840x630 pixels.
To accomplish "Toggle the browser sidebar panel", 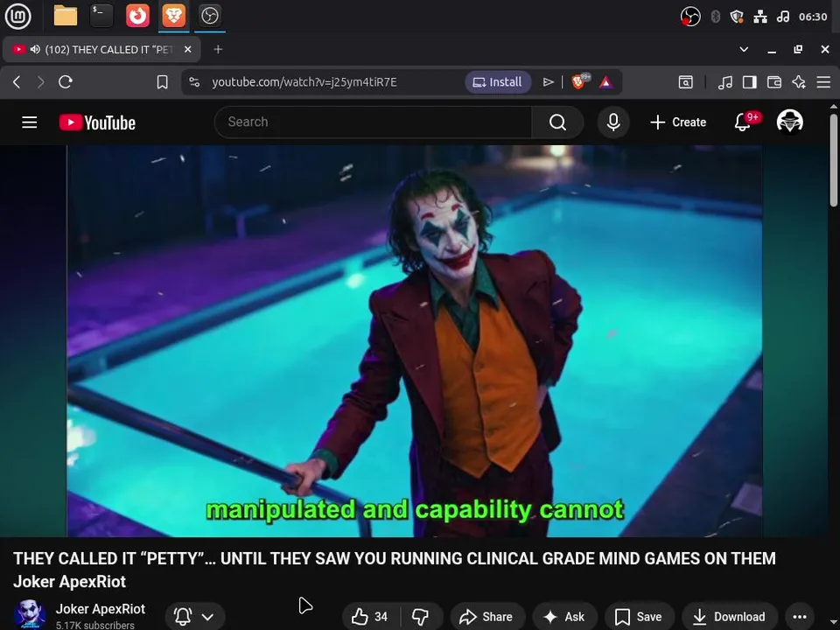I will pyautogui.click(x=750, y=82).
